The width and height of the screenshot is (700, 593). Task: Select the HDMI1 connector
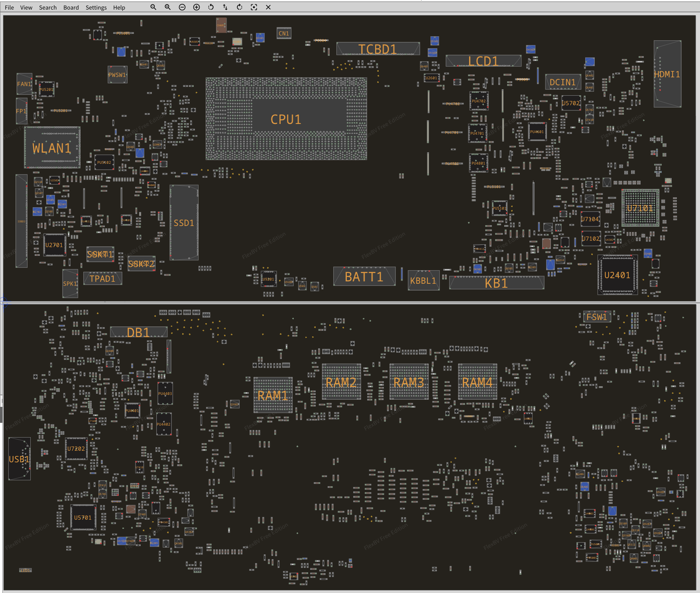667,74
